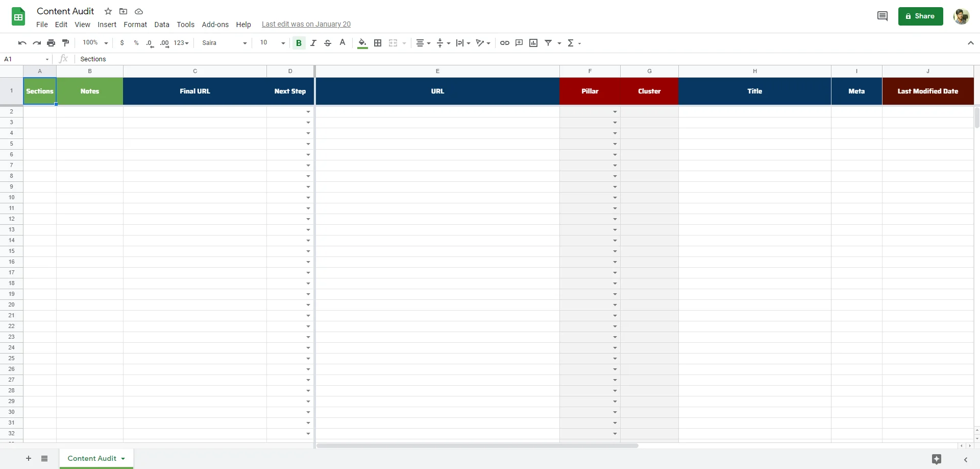The image size is (980, 469).
Task: Click the Share button
Action: pyautogui.click(x=920, y=16)
